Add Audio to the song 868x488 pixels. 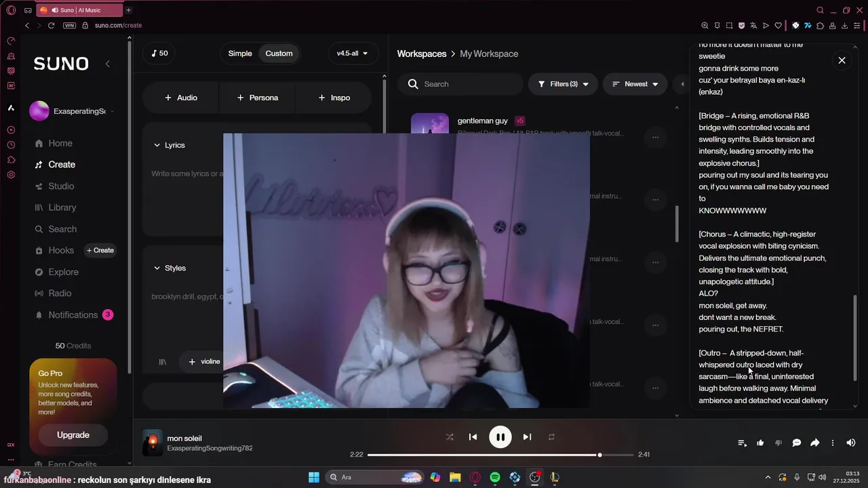pos(180,98)
